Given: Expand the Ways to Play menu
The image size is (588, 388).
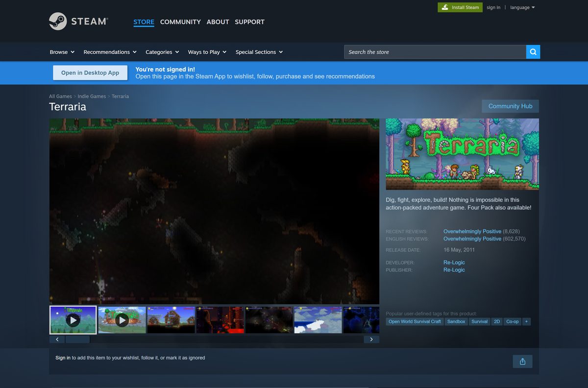Looking at the screenshot, I should point(207,52).
